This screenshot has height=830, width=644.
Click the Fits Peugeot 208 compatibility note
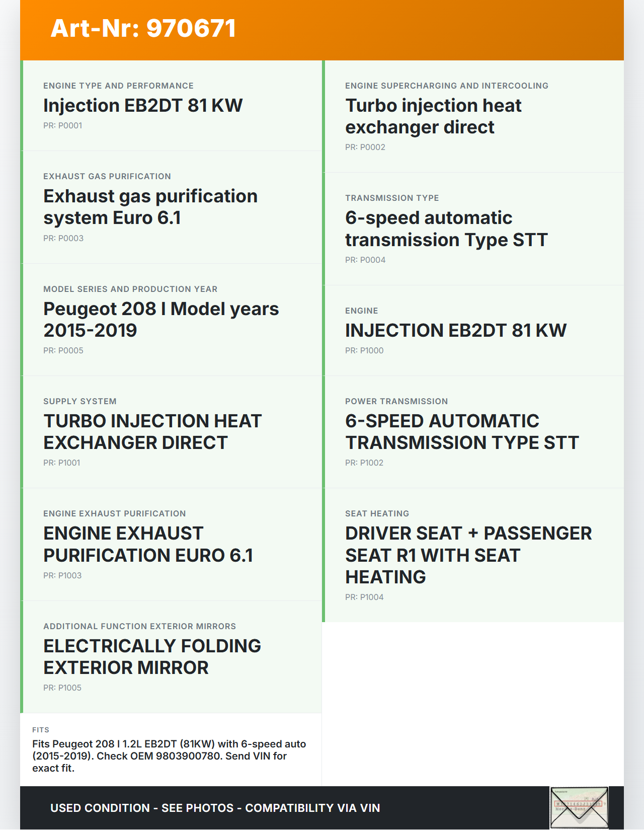169,756
